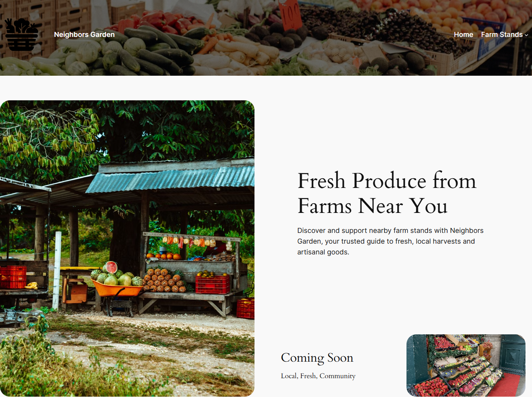Click the Discover and support description paragraph
Viewport: 532px width, 397px height.
[390, 241]
